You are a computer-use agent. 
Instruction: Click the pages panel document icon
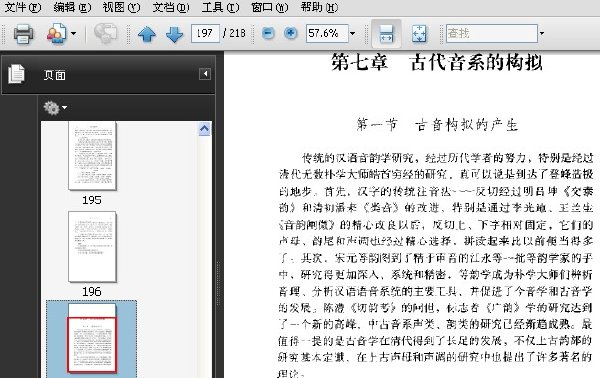(16, 74)
